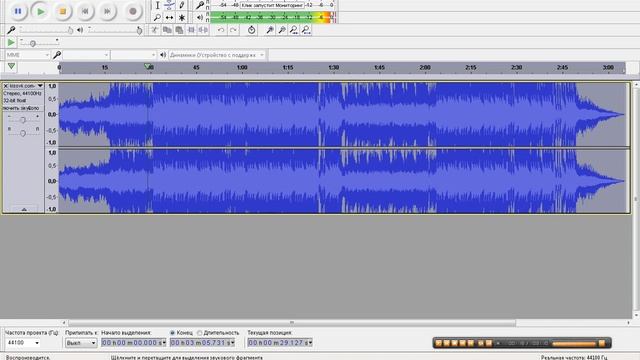This screenshot has width=640, height=360.
Task: Pause playback with the Pause button
Action: (x=18, y=11)
